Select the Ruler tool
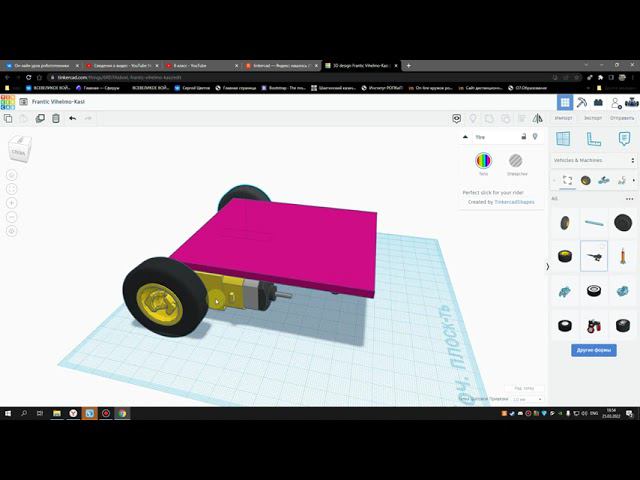The width and height of the screenshot is (640, 480). pyautogui.click(x=593, y=139)
